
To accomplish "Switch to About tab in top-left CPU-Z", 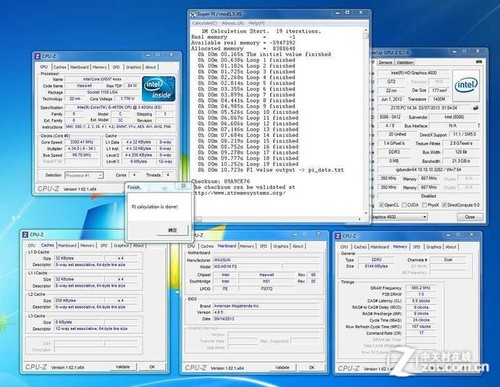I will [x=150, y=67].
